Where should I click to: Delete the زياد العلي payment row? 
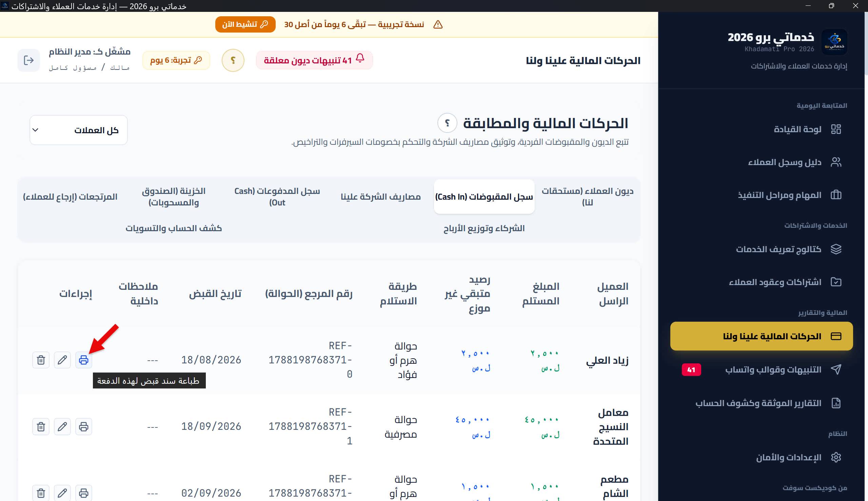[41, 360]
